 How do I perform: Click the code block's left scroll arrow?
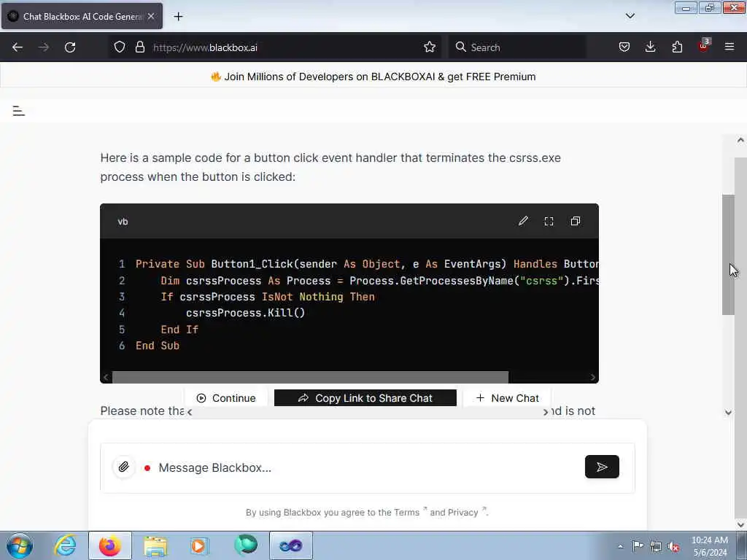[106, 377]
